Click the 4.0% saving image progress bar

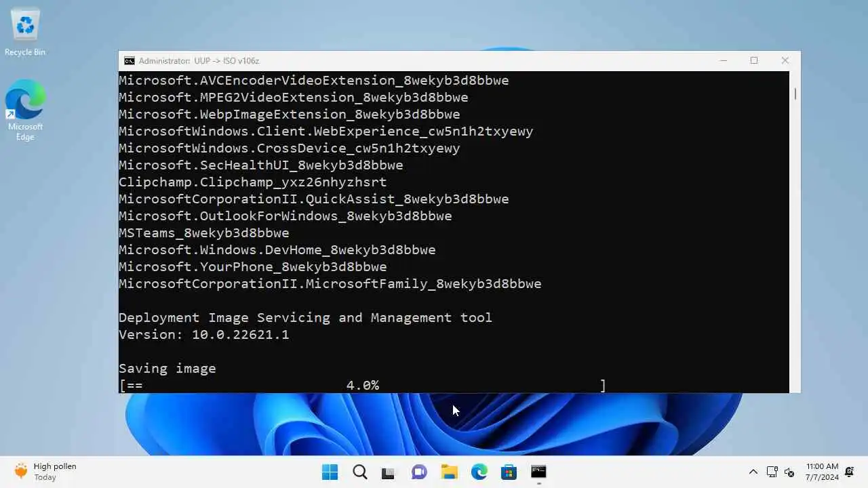click(x=362, y=386)
